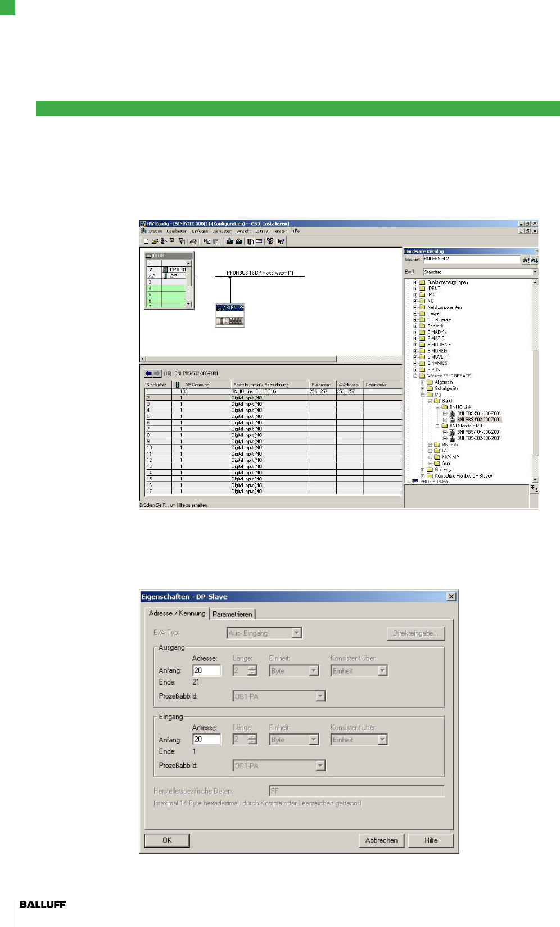Click the Paste toolbar icon
Screen dimensions: 560x927
coord(216,241)
